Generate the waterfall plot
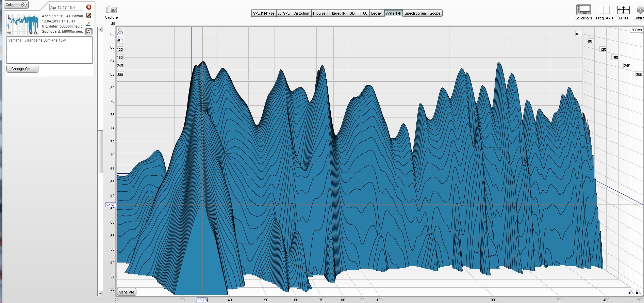This screenshot has width=644, height=303. point(127,292)
